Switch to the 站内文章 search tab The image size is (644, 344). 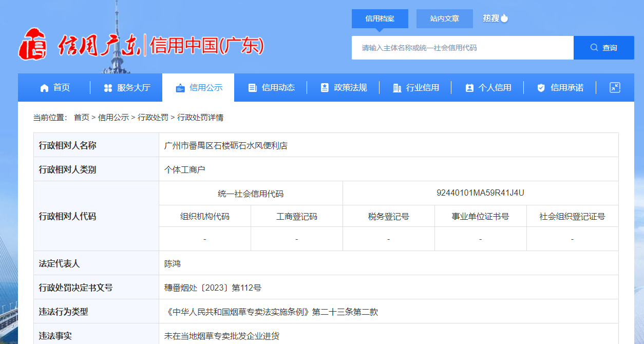pyautogui.click(x=445, y=18)
